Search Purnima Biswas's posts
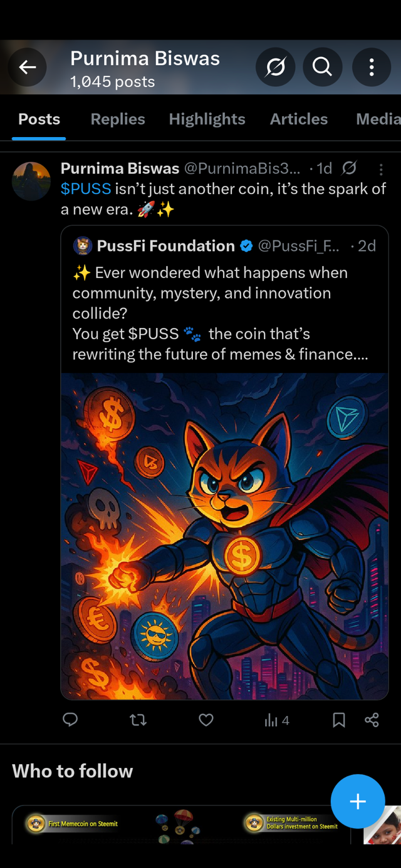 click(x=322, y=67)
